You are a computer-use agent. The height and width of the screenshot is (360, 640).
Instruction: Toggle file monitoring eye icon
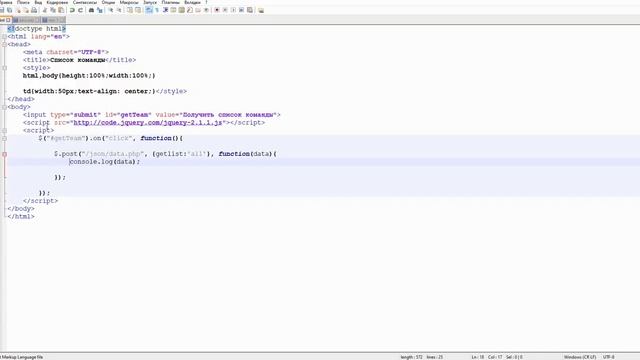(206, 10)
